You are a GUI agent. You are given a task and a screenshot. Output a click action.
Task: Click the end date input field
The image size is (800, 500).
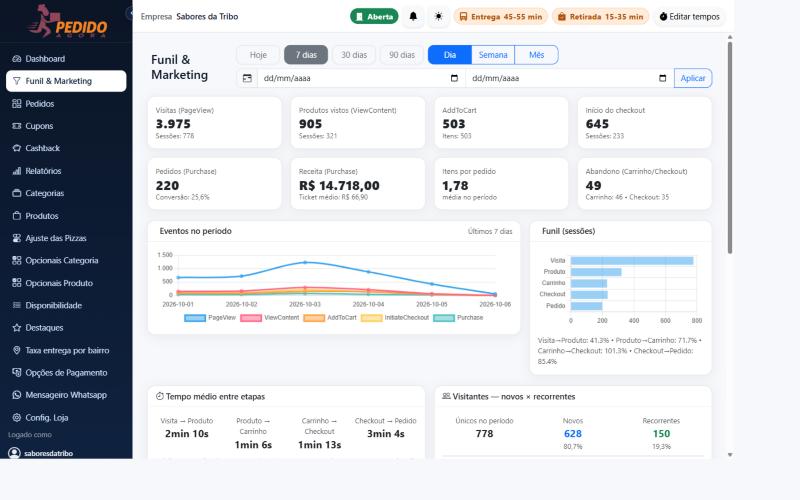click(569, 78)
